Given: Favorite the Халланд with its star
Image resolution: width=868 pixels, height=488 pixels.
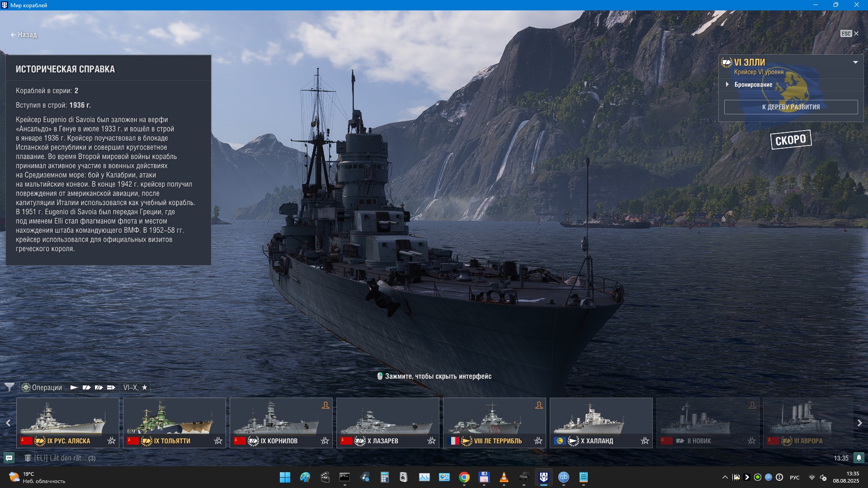Looking at the screenshot, I should 645,441.
